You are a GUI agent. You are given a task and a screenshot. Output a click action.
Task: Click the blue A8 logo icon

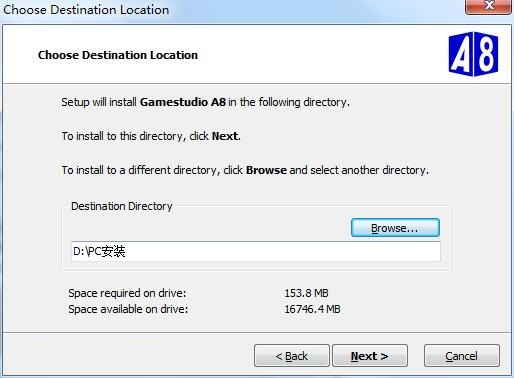473,54
